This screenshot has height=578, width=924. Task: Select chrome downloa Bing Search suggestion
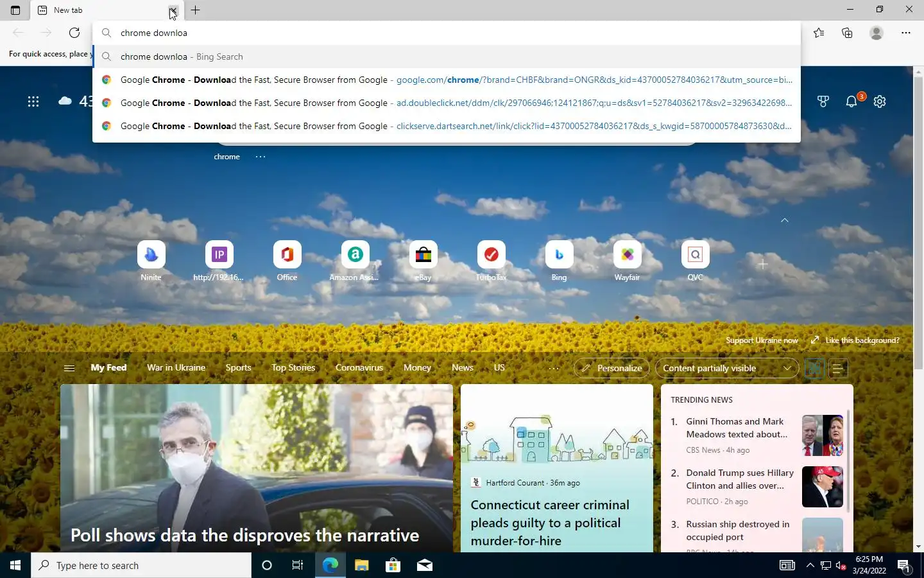pyautogui.click(x=447, y=57)
